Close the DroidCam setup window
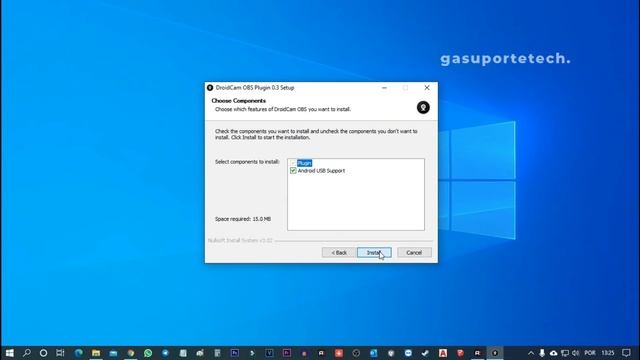 (427, 88)
